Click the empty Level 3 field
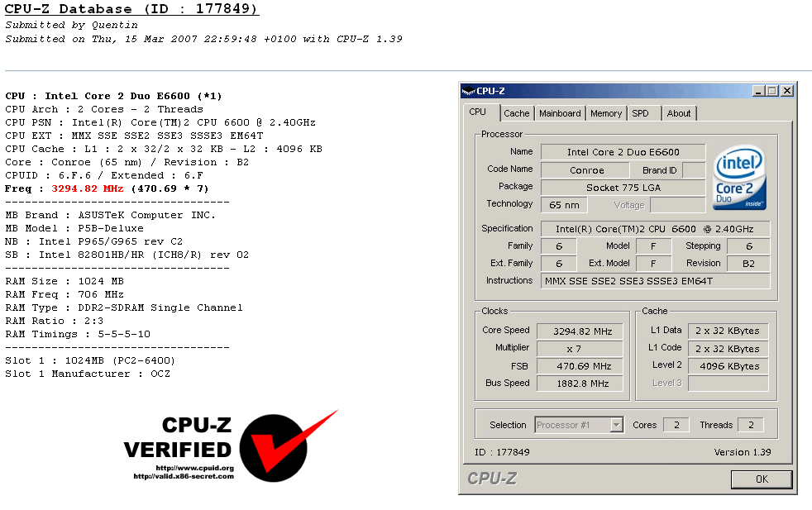 pyautogui.click(x=728, y=384)
